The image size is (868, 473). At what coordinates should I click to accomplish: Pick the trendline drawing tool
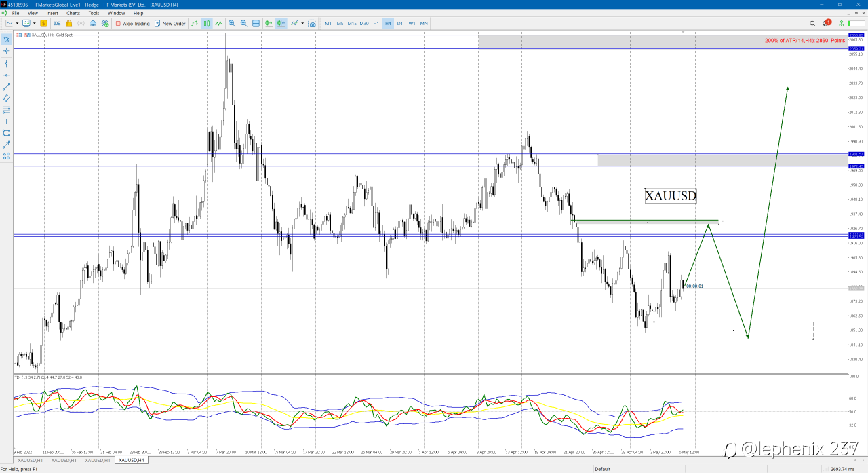tap(6, 87)
